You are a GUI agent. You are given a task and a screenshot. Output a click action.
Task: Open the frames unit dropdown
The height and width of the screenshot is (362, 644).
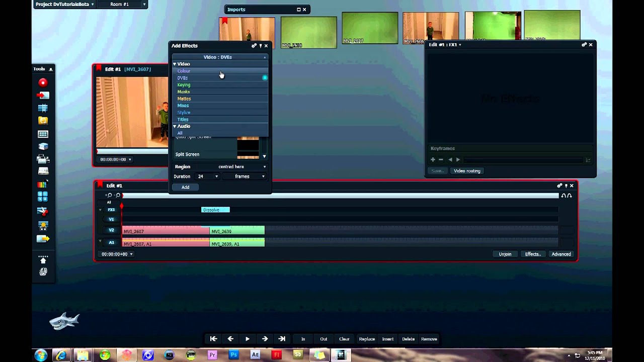244,176
